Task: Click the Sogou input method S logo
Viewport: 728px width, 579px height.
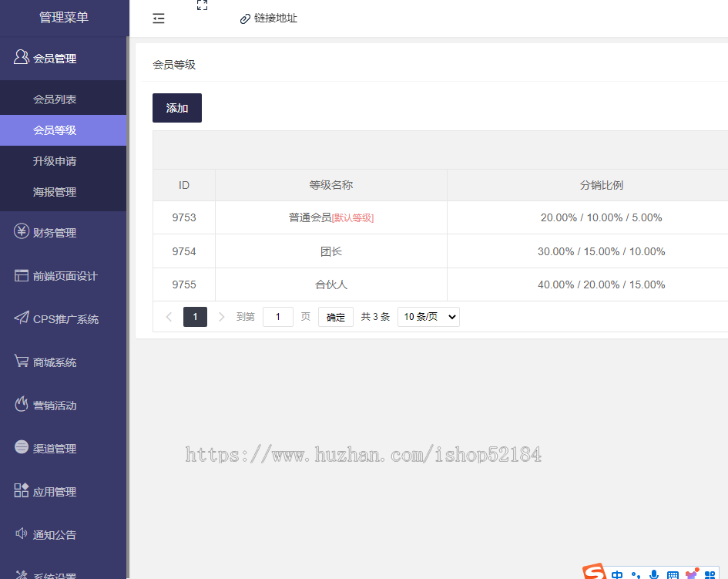Action: tap(594, 572)
